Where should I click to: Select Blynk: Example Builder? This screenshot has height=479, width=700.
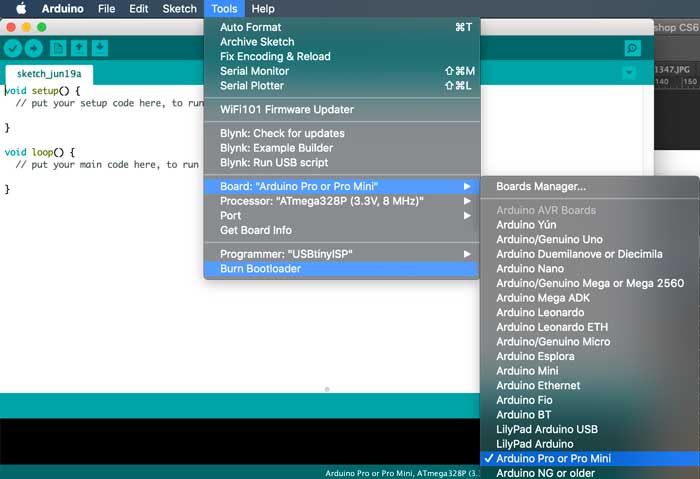(342, 148)
